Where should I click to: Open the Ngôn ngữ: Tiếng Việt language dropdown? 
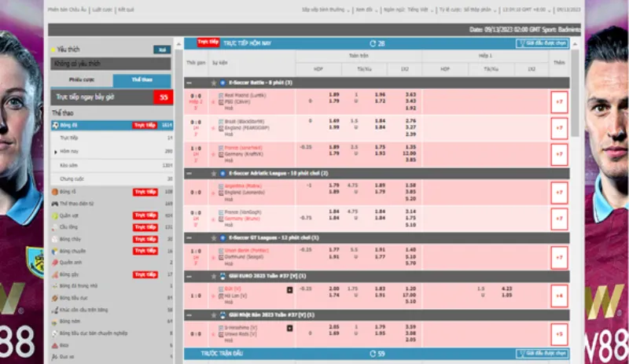pyautogui.click(x=408, y=9)
